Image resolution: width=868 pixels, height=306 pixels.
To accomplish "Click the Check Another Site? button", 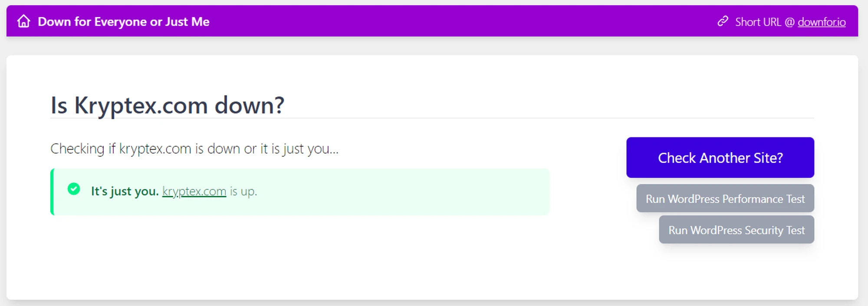I will click(720, 157).
